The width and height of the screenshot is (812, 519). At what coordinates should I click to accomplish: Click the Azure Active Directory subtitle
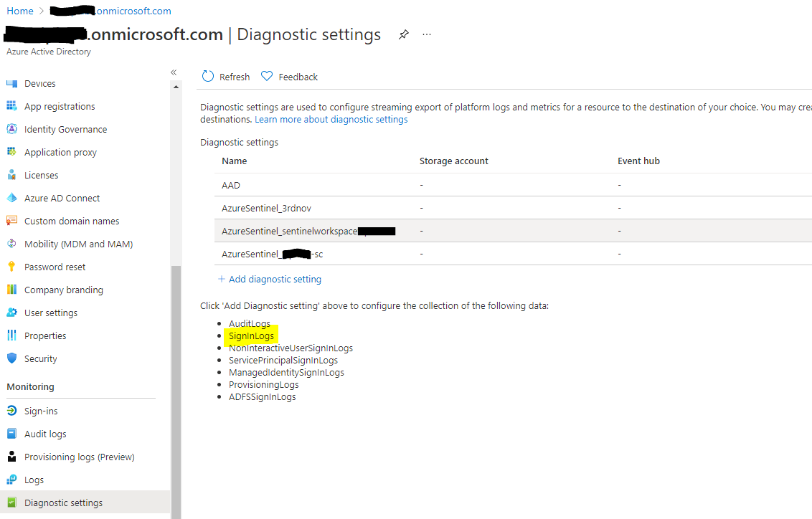pyautogui.click(x=49, y=52)
